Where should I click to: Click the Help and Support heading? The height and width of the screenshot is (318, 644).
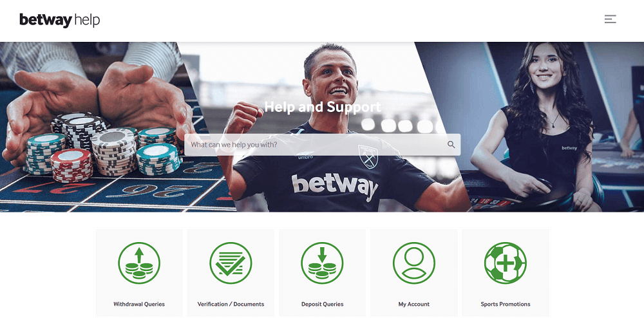(323, 107)
